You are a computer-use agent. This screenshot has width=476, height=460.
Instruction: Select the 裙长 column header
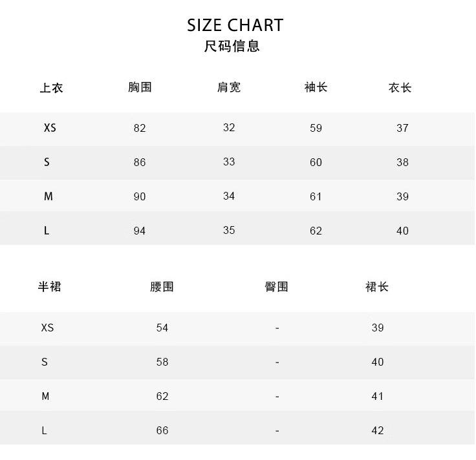pyautogui.click(x=377, y=287)
